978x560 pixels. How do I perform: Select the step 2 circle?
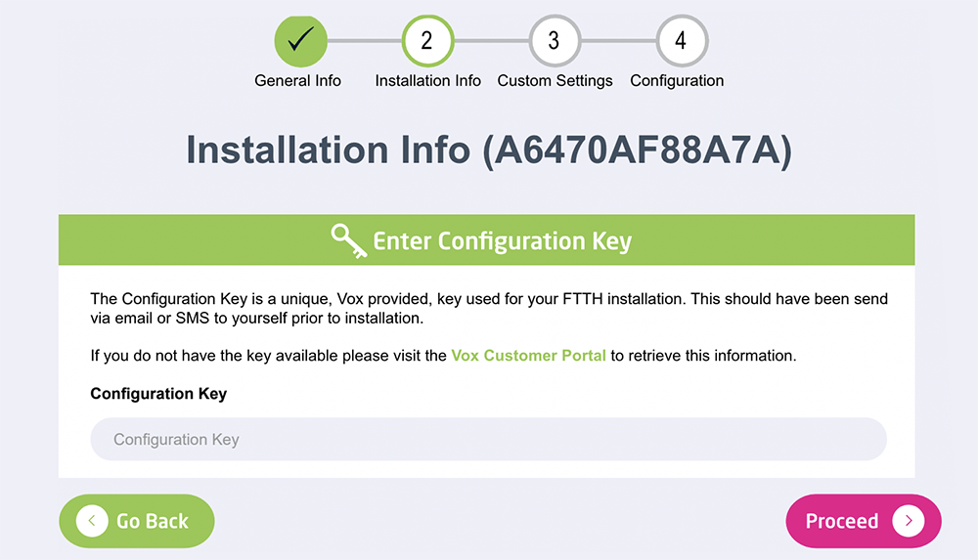[427, 40]
